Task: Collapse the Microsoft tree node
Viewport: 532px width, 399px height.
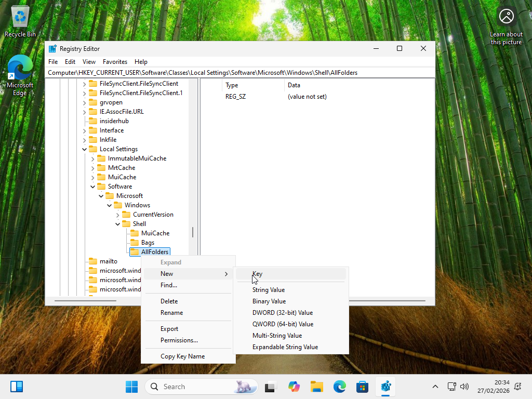Action: click(x=101, y=196)
